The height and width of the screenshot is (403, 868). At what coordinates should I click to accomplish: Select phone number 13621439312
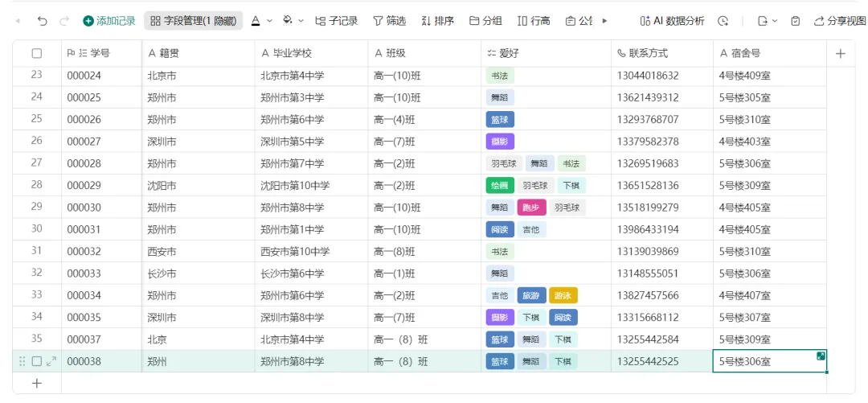(662, 97)
